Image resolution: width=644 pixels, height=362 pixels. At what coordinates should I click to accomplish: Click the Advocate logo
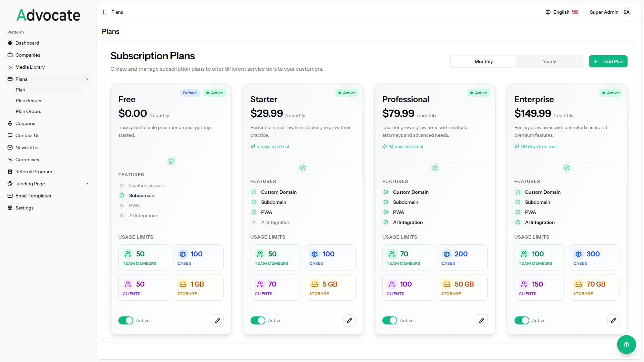[x=48, y=15]
